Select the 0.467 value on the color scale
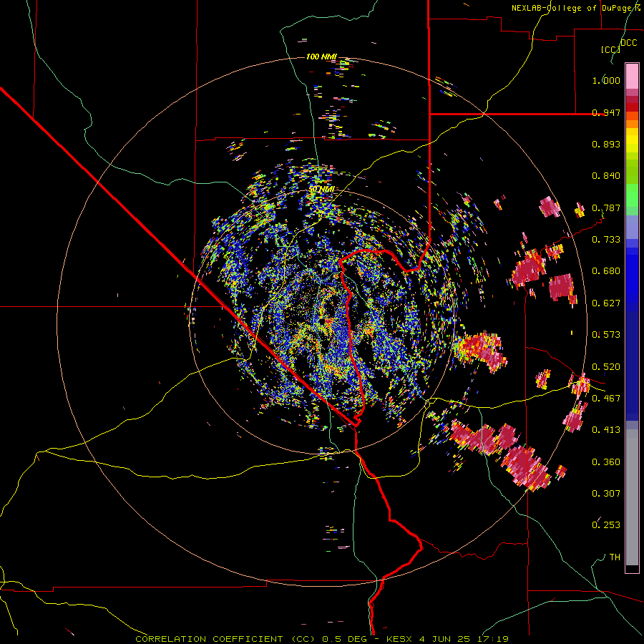 [x=606, y=399]
